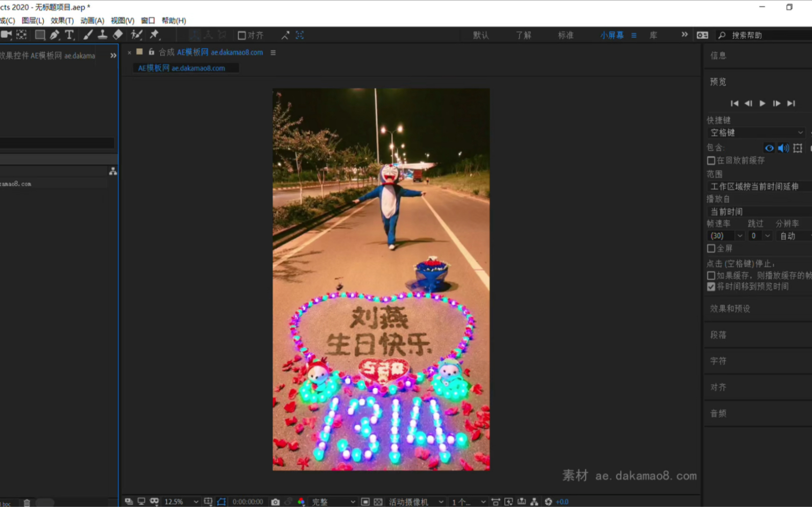
Task: Click the primary viewer monitor icon
Action: (x=141, y=502)
